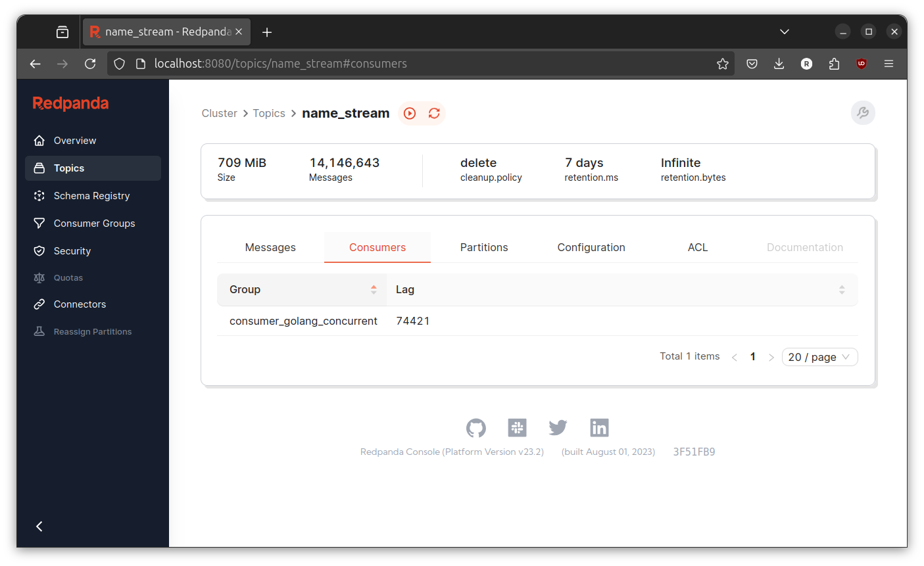Click the pause/resume auto-refresh icon
The height and width of the screenshot is (566, 924).
(410, 113)
